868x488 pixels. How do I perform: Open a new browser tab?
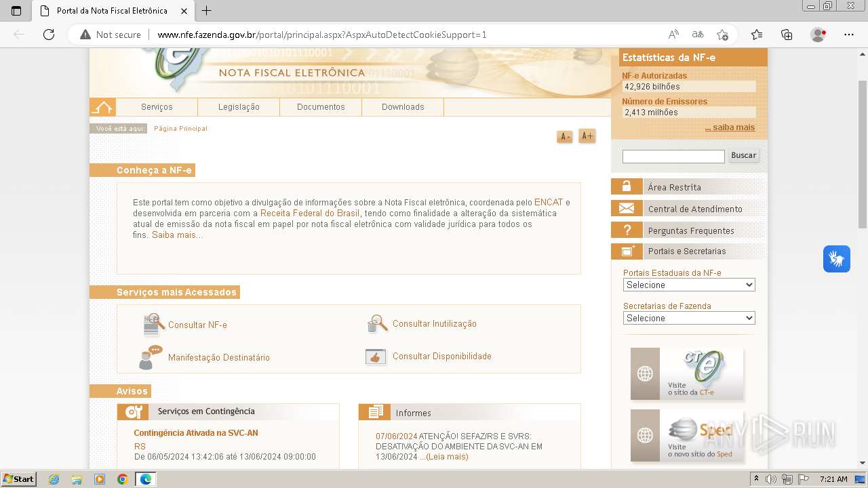(207, 11)
